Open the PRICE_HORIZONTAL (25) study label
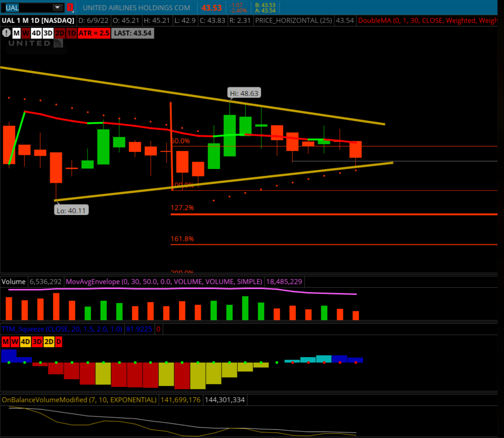Screen dimensions: 504x438 click(x=293, y=20)
